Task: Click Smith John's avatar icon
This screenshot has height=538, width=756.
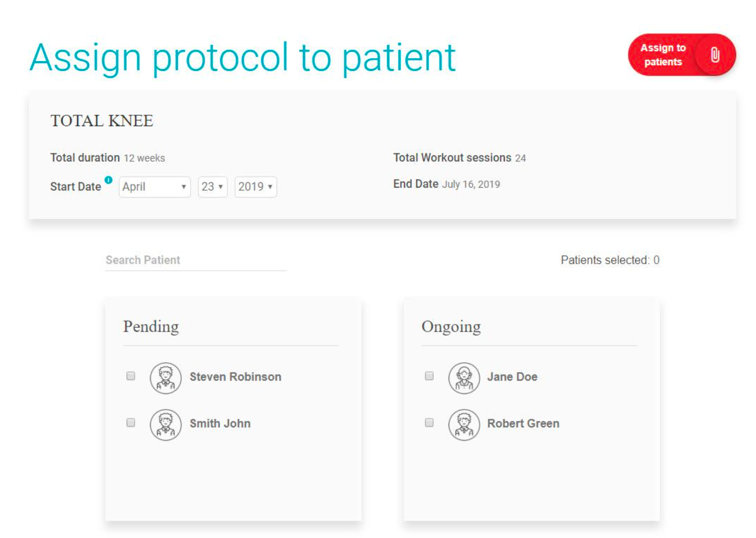Action: click(x=165, y=424)
